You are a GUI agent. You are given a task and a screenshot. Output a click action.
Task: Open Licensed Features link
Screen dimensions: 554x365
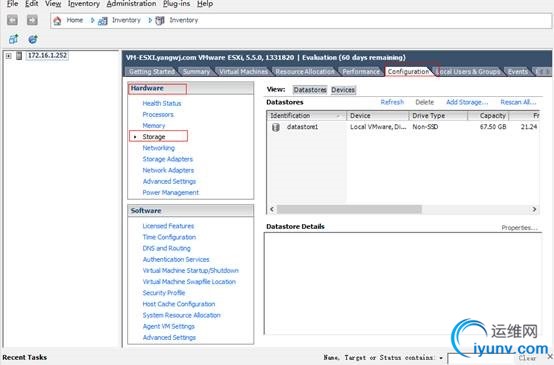coord(168,226)
